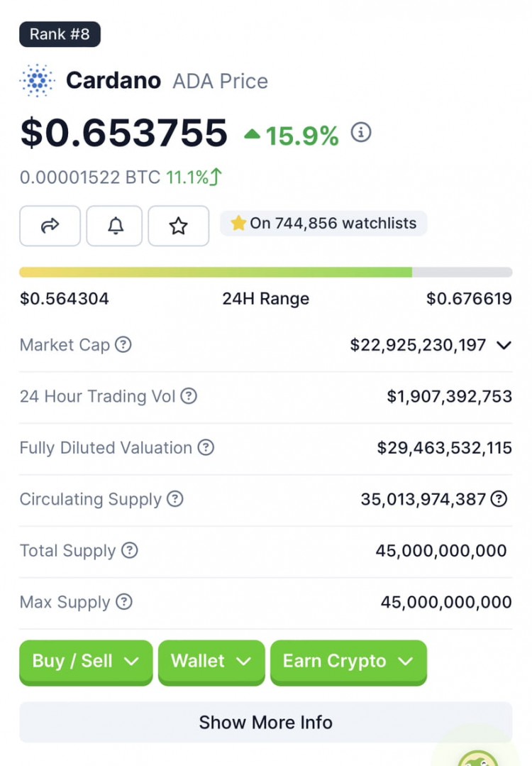Screen dimensions: 532x766
Task: Click the On 744,856 watchlists badge
Action: tap(323, 224)
